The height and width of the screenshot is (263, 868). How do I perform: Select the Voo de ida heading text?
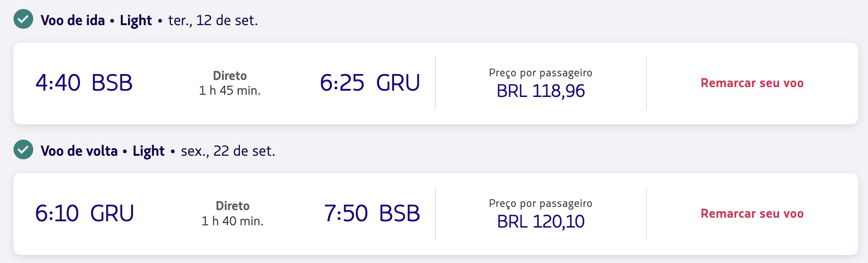click(x=73, y=20)
